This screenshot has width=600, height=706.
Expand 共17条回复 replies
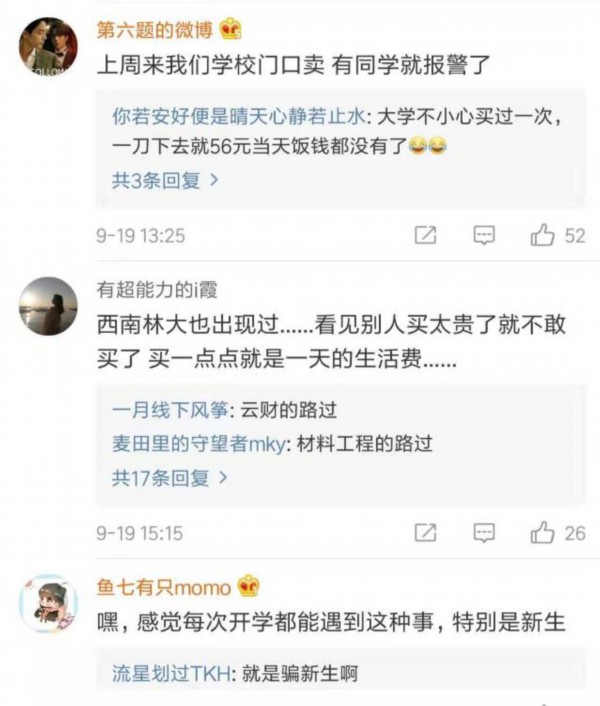pyautogui.click(x=168, y=478)
